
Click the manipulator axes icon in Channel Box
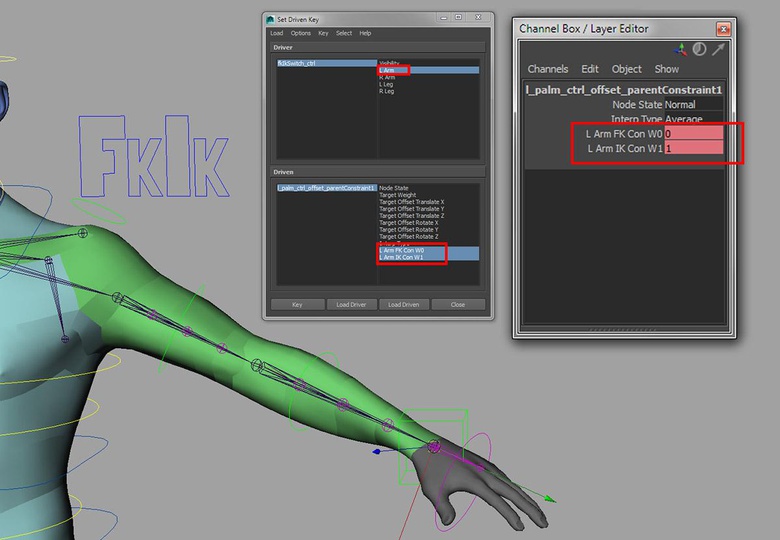(x=680, y=49)
